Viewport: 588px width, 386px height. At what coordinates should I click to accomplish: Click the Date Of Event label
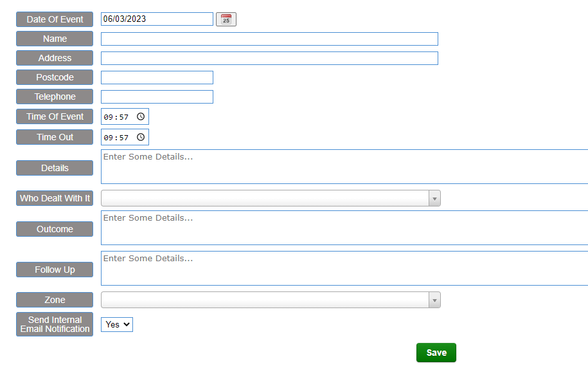(55, 19)
